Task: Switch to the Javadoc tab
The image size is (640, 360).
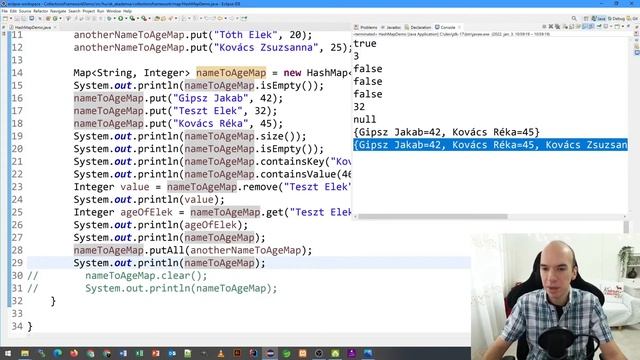Action: pos(391,27)
